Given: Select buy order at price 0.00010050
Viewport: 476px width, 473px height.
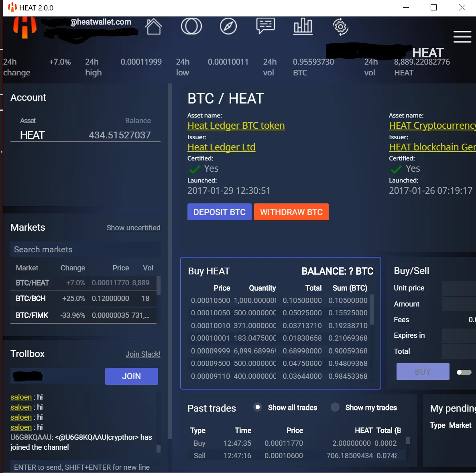Looking at the screenshot, I should [279, 313].
